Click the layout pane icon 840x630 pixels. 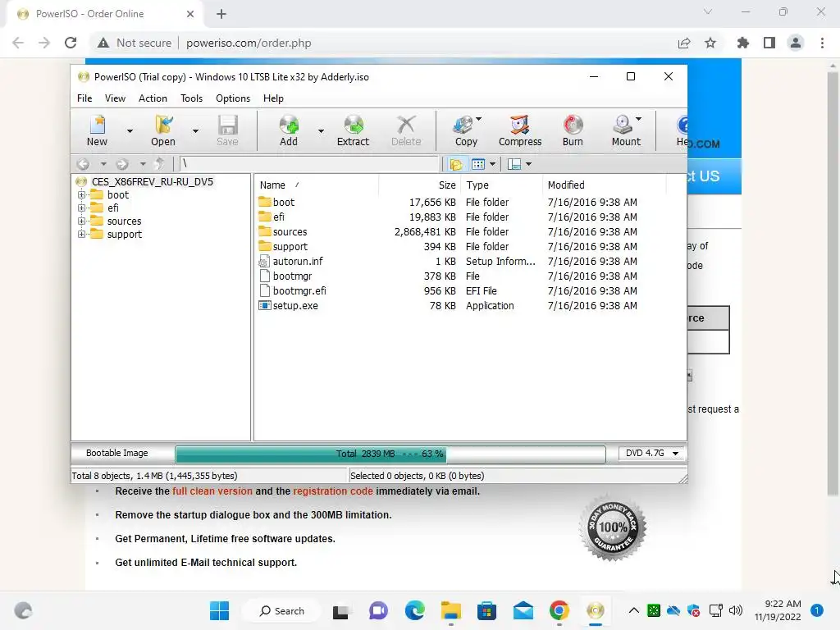(514, 164)
